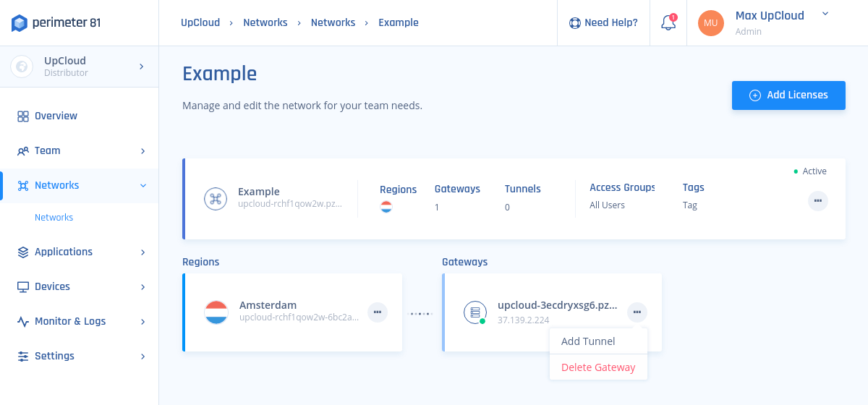Click the Example network hub icon
This screenshot has height=405, width=868.
click(215, 199)
